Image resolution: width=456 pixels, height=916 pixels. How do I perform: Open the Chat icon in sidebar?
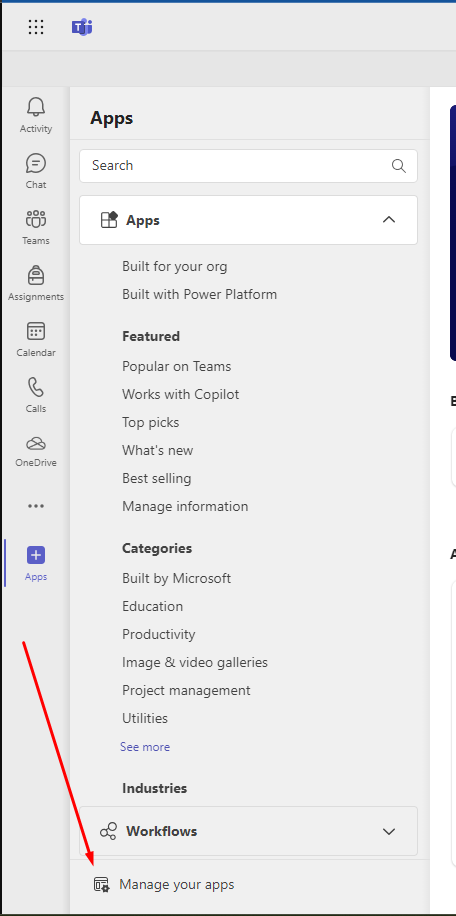tap(36, 164)
